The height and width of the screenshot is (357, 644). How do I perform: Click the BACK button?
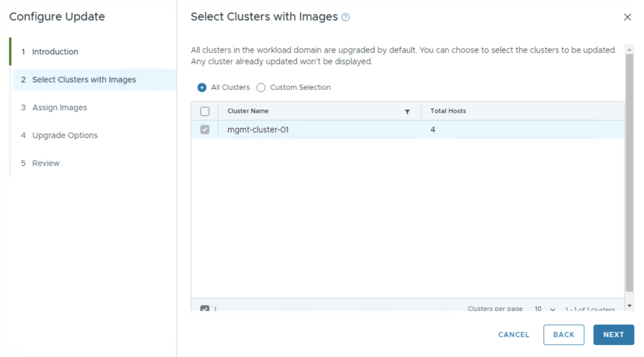[x=563, y=335]
